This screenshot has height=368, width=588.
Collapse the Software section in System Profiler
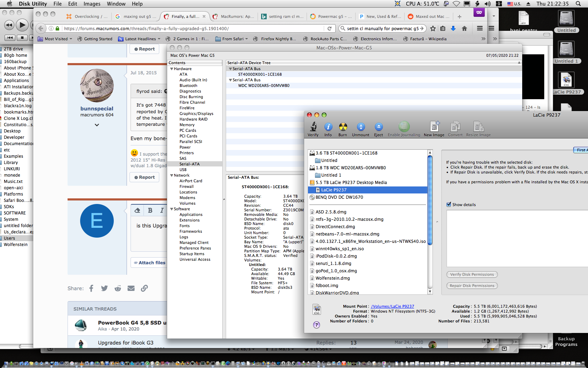(x=171, y=209)
